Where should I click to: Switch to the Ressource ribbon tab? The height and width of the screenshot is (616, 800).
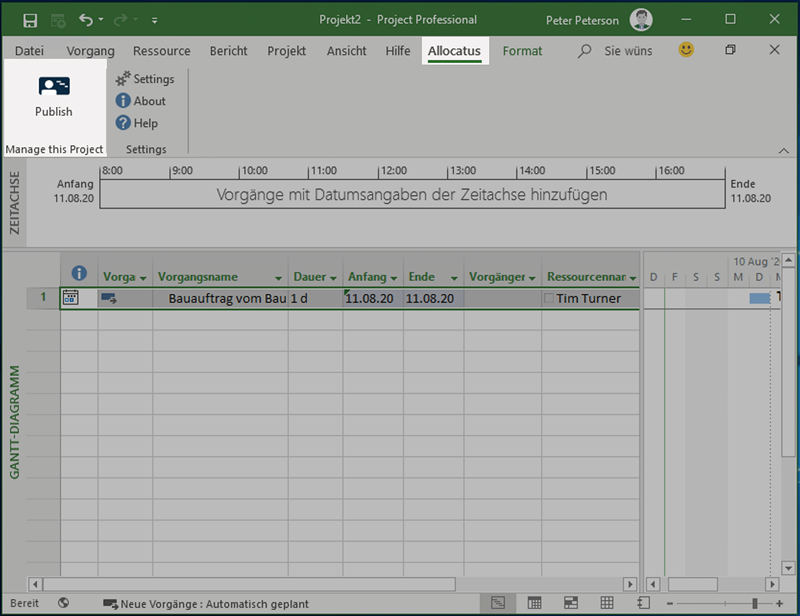161,51
